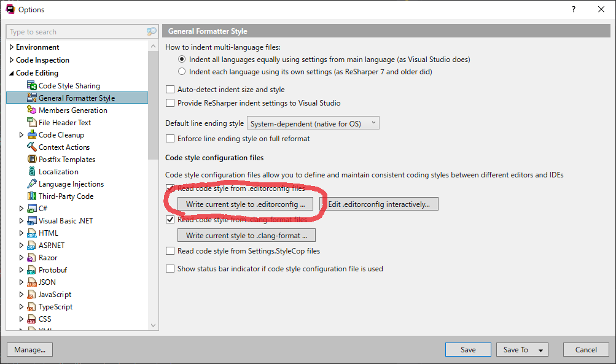Viewport: 616px width, 364px height.
Task: Click the Third-Party Code icon
Action: [x=32, y=196]
